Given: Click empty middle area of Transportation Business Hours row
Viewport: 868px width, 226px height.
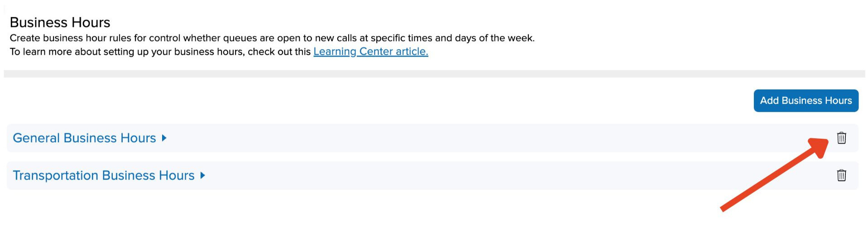Looking at the screenshot, I should pos(453,175).
